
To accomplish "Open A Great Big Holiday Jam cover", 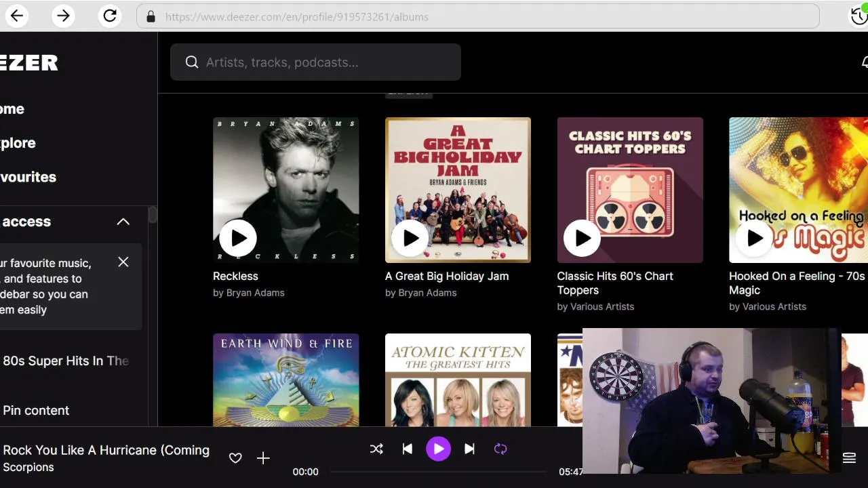I will pos(458,190).
